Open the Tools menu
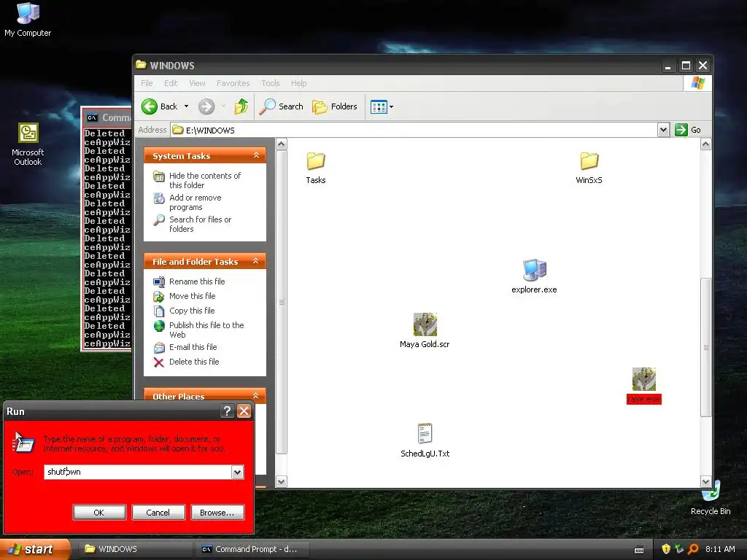 [x=270, y=83]
